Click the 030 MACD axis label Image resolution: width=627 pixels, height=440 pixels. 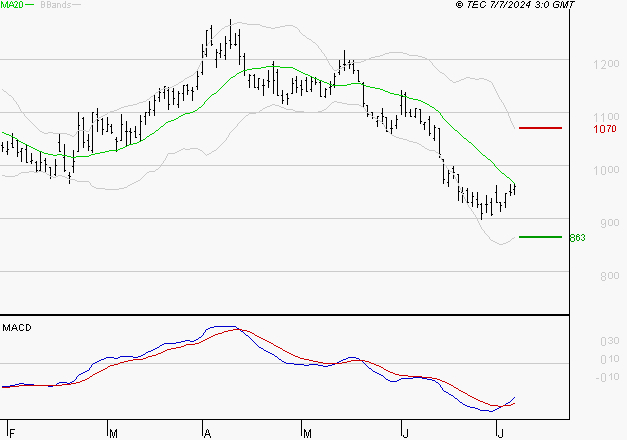coord(610,341)
